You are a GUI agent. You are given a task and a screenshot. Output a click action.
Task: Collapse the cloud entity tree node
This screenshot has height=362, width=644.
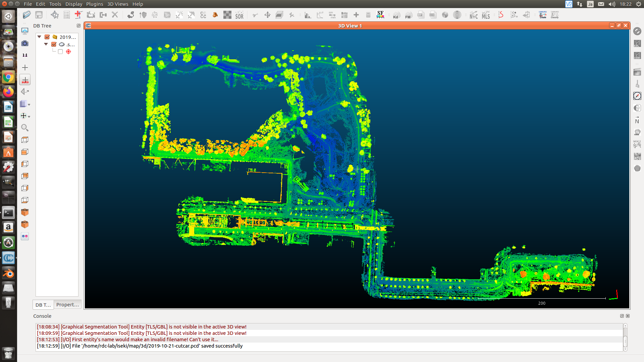tap(46, 44)
